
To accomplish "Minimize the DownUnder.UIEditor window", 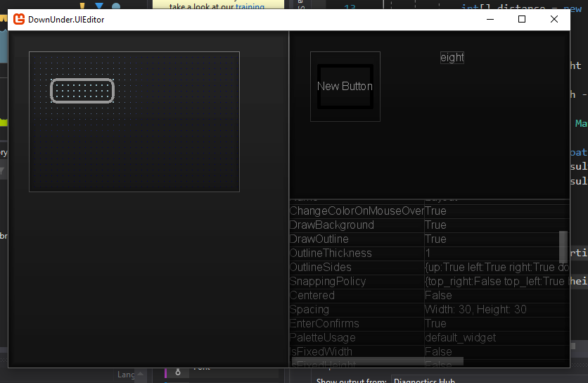I will pyautogui.click(x=490, y=19).
